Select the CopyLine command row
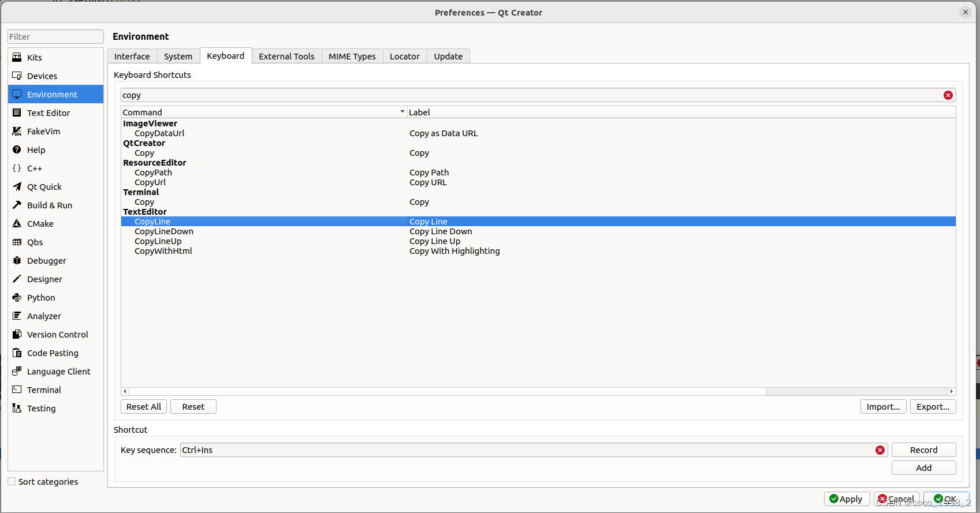Screen dimensions: 980x513 pos(538,222)
